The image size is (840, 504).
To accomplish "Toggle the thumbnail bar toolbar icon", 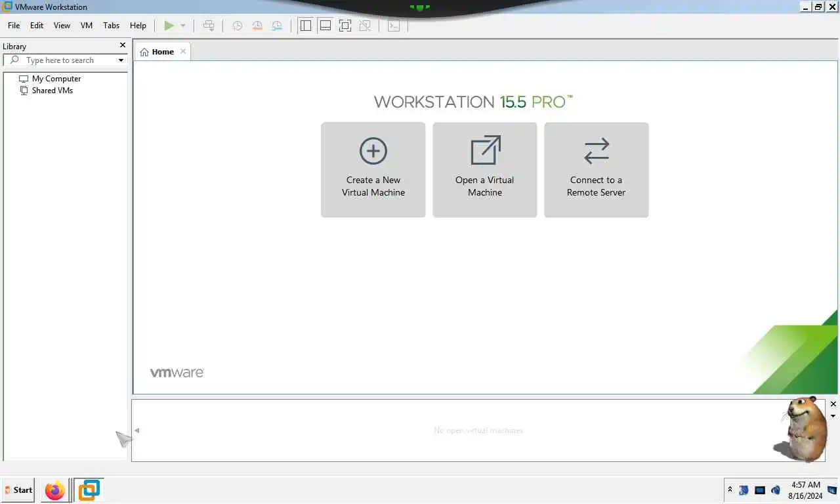I will [x=325, y=26].
